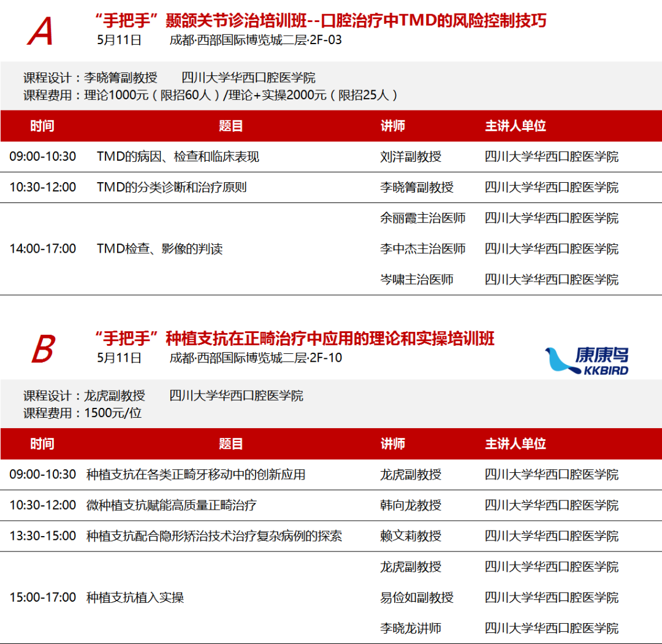
Task: Click topic 微种植支抗赋能高质量正畸治疗
Action: click(172, 505)
